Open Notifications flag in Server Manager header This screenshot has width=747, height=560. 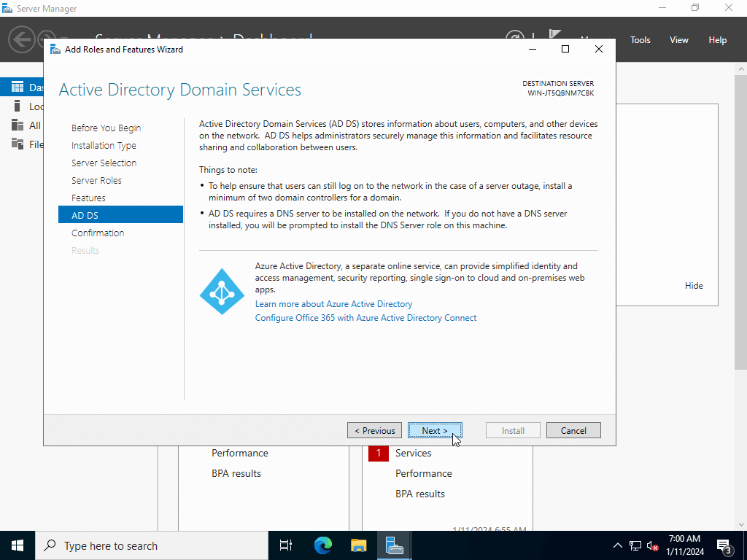click(x=555, y=37)
